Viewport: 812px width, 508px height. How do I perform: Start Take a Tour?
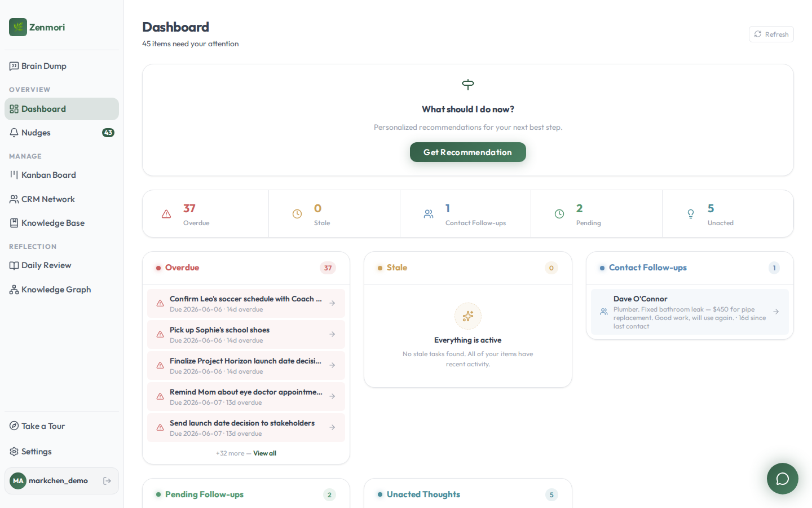click(x=61, y=426)
